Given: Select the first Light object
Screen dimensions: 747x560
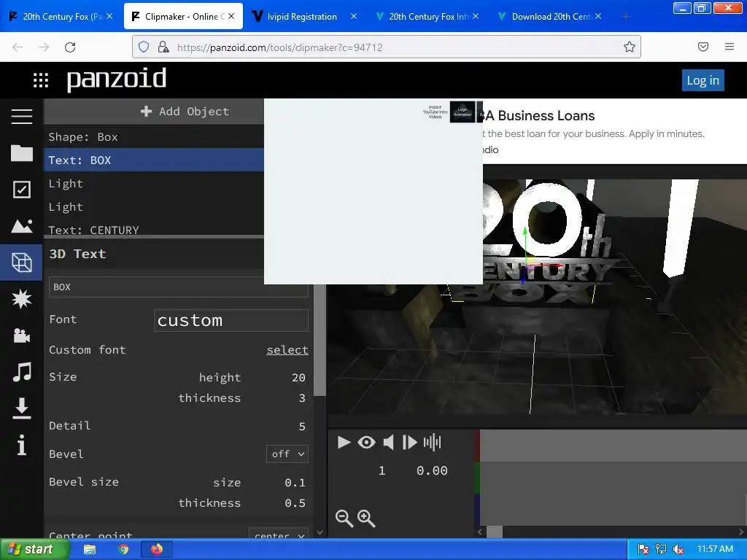Looking at the screenshot, I should pos(154,183).
